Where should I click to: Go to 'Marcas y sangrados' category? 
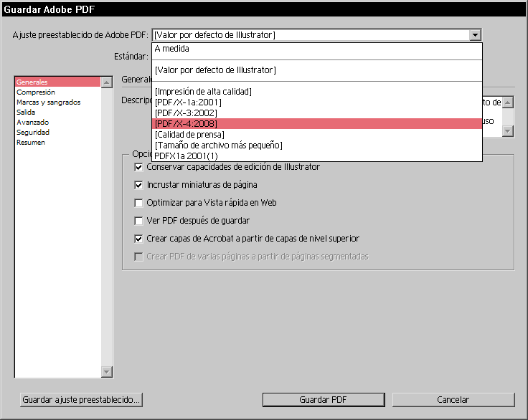click(x=57, y=102)
